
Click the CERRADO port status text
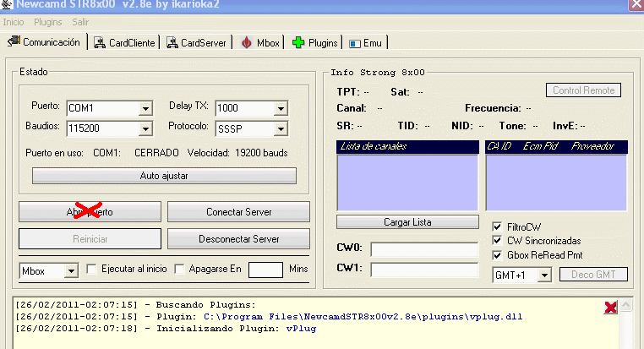(156, 153)
